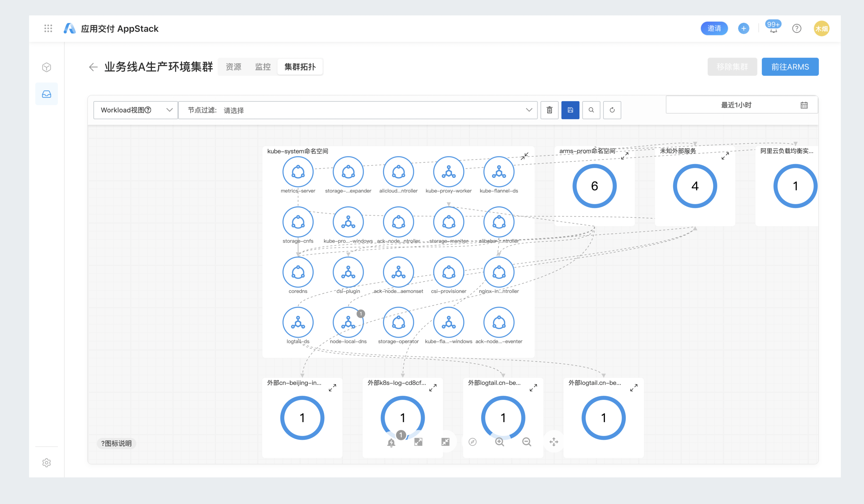Click the badge 1 on node-local-dns
This screenshot has width=864, height=504.
coord(361,314)
